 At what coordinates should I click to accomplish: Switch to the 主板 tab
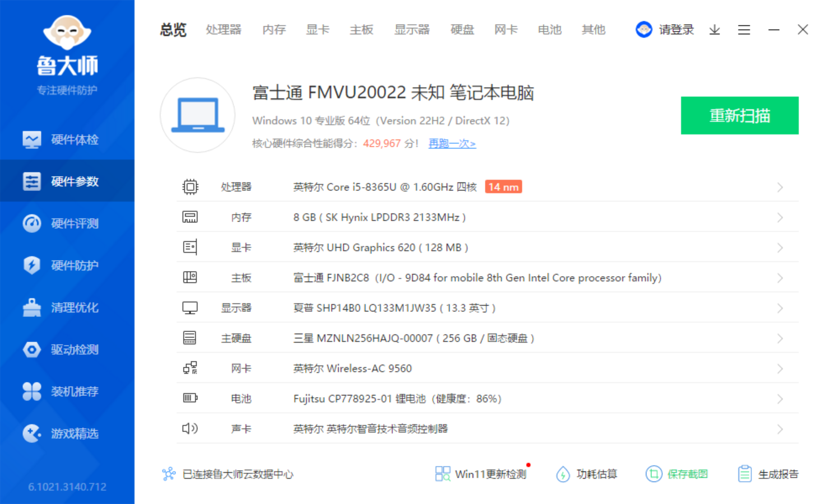click(362, 30)
